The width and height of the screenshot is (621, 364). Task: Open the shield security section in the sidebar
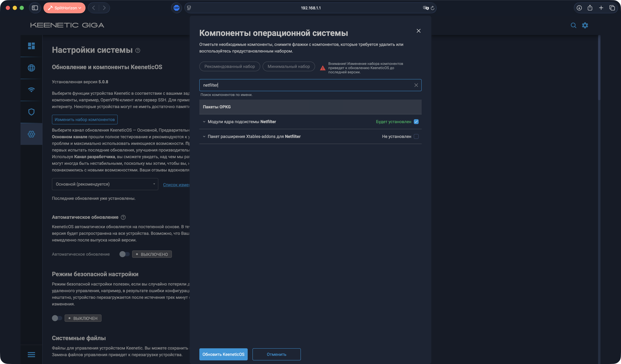31,112
